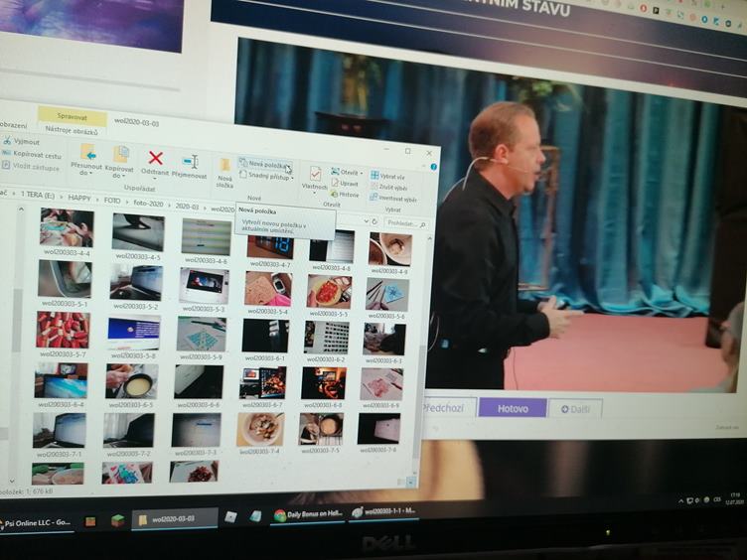Image resolution: width=747 pixels, height=560 pixels.
Task: Click the Přesunout do folder icon
Action: 87,152
